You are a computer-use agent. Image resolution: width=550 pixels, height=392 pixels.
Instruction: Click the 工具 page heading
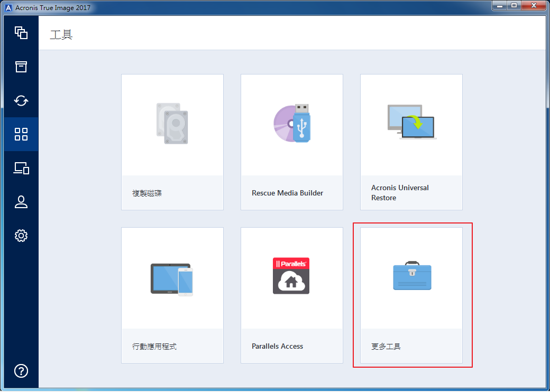[x=61, y=35]
